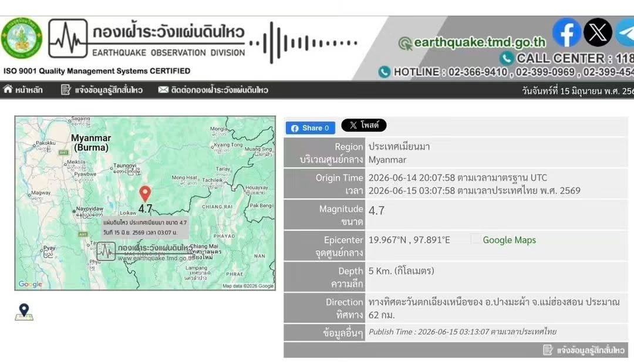Click the phone icon beside HOTLINE numbers

pos(384,72)
